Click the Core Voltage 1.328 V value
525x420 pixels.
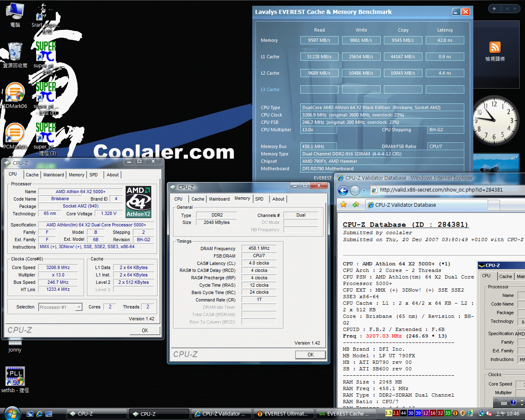coord(109,214)
